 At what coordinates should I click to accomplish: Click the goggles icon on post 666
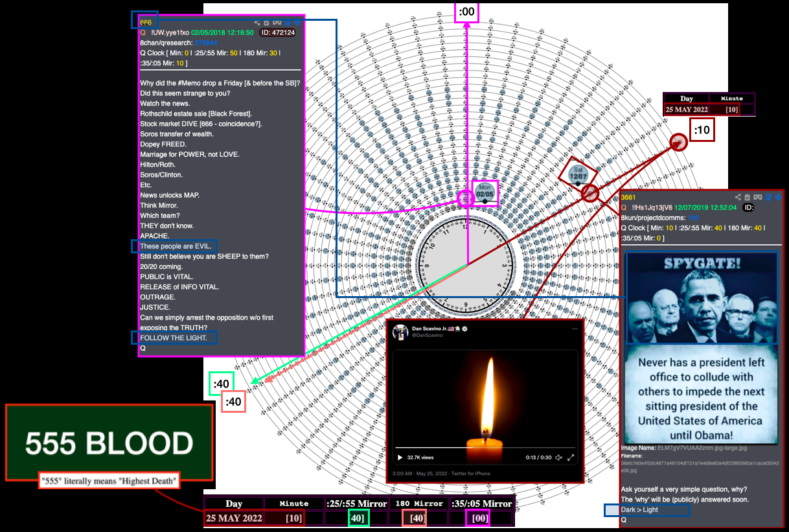pyautogui.click(x=277, y=23)
